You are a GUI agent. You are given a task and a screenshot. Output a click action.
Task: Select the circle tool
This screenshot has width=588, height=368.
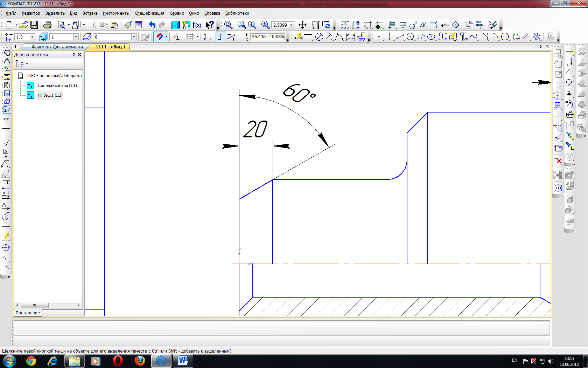(411, 36)
